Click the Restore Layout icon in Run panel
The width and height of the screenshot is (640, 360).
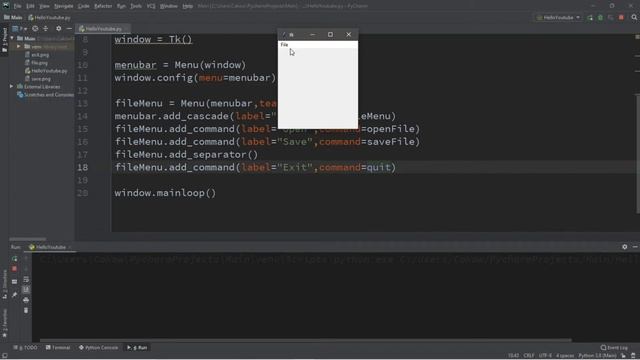pyautogui.click(x=14, y=282)
